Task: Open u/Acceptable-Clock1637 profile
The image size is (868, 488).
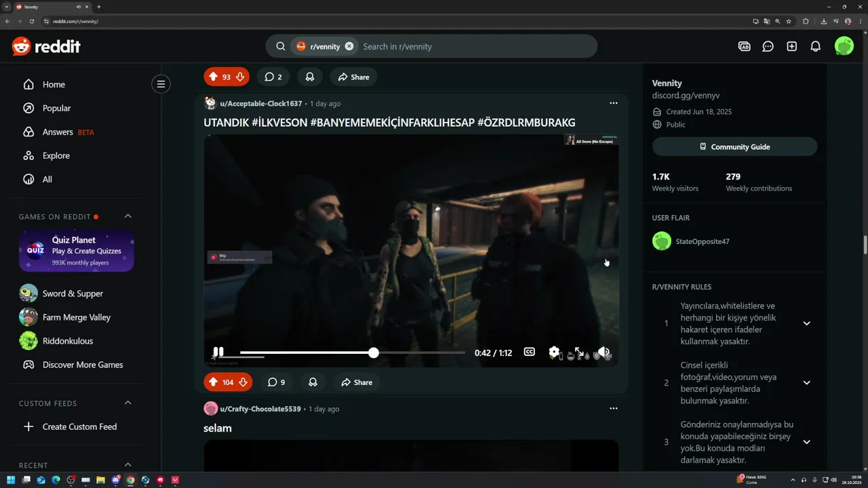Action: pos(261,104)
